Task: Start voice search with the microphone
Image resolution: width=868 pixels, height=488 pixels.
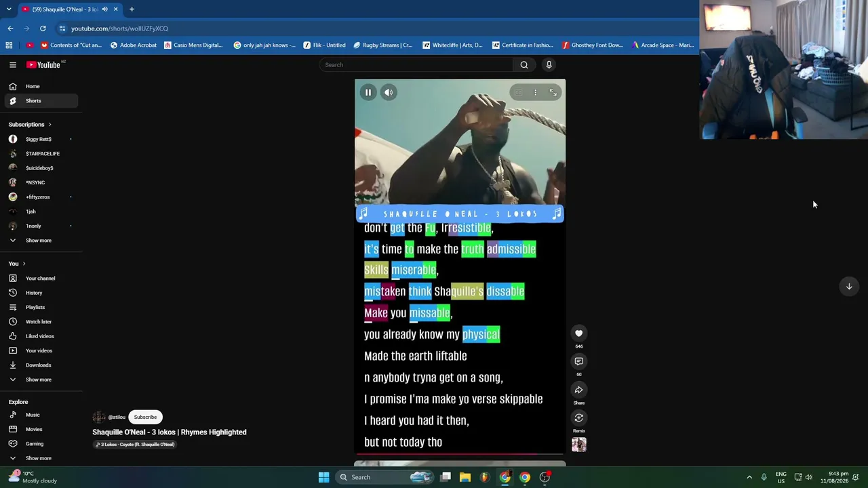Action: point(549,64)
